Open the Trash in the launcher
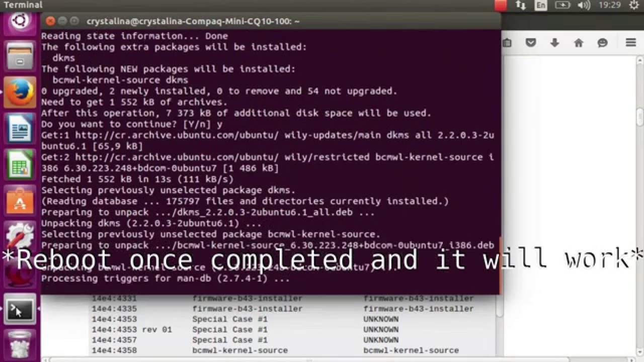Screen dimensions: 644x362 click(20, 345)
